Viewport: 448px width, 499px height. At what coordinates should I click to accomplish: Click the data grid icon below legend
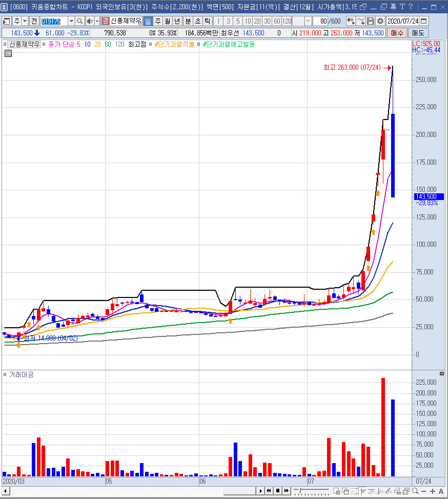(x=8, y=53)
